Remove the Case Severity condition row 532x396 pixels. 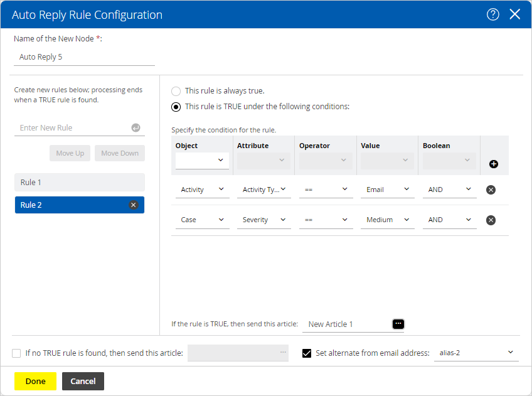pos(491,220)
